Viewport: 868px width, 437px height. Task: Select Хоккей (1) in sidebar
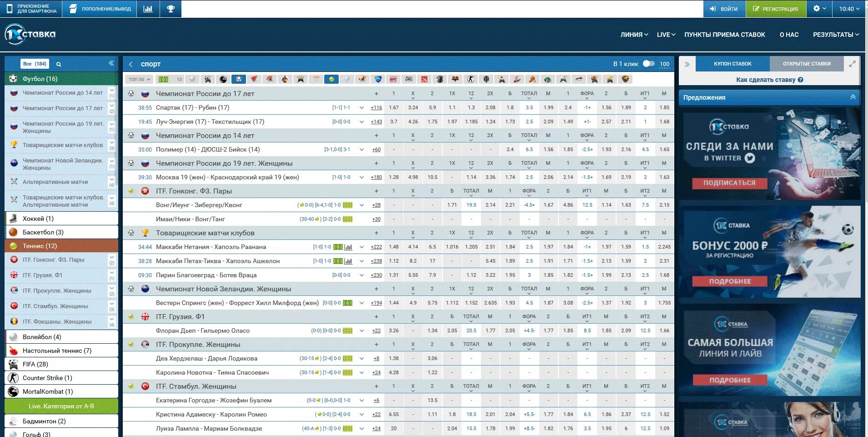point(61,218)
